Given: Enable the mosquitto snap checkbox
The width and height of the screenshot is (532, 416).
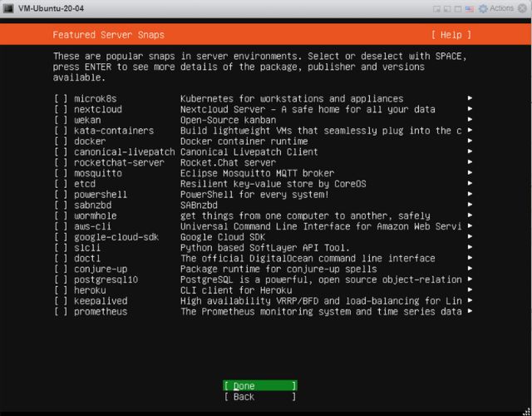Looking at the screenshot, I should [x=61, y=173].
